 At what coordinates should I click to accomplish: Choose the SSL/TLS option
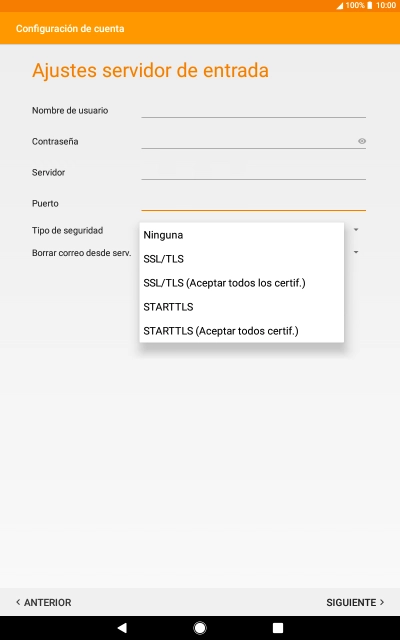(x=242, y=259)
